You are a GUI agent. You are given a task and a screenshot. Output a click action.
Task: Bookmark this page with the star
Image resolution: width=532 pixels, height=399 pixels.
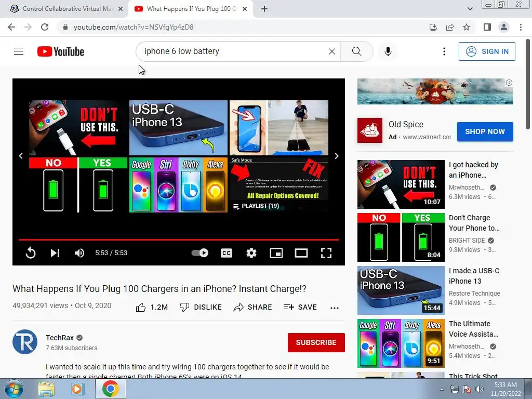467,27
